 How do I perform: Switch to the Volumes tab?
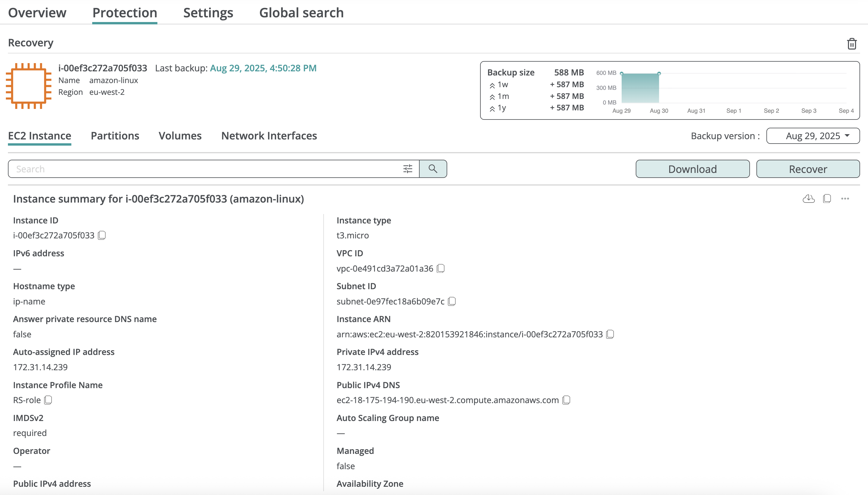[x=180, y=136]
